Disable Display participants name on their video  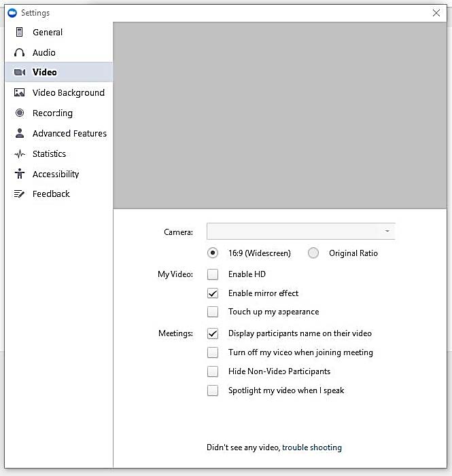click(213, 333)
